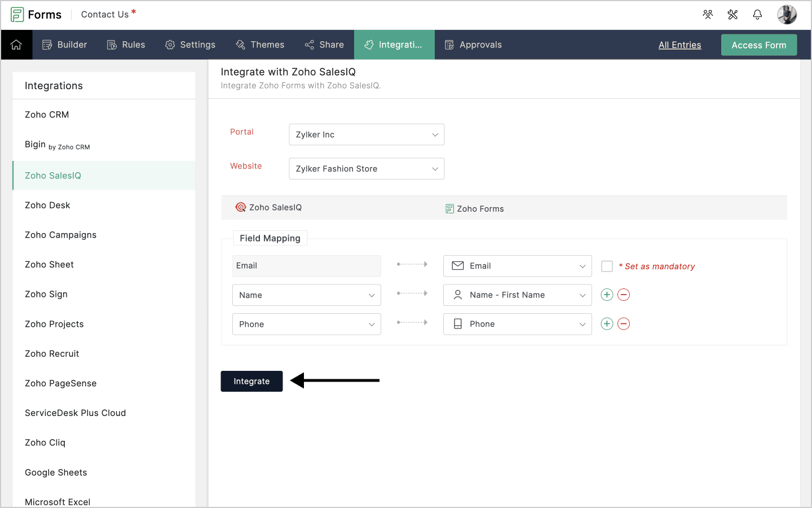Open the home icon in navigation bar

(x=16, y=45)
